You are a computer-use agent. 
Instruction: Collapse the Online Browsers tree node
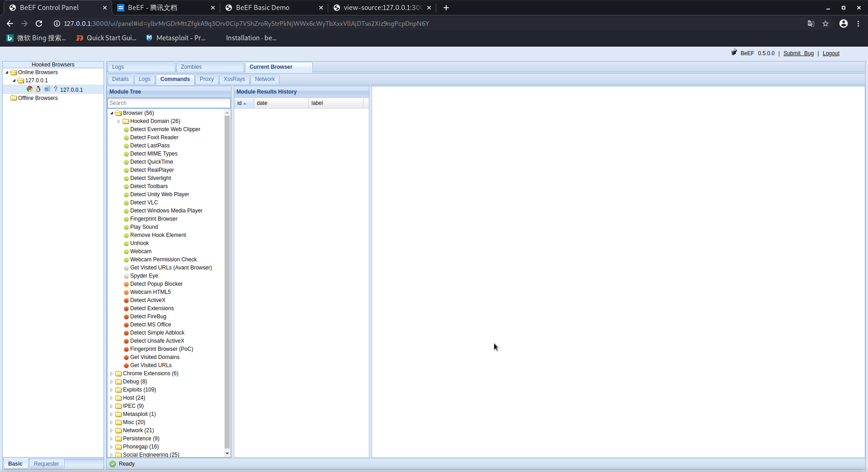click(7, 72)
